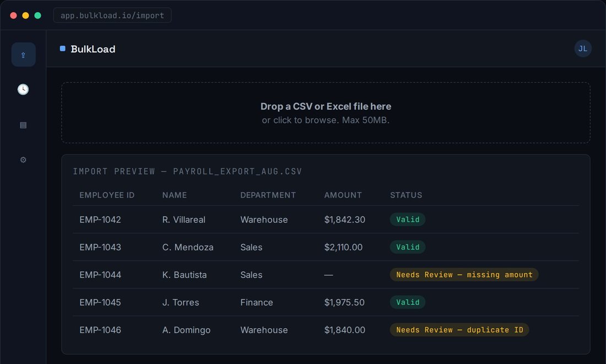Click the name A. Domingo
The height and width of the screenshot is (364, 606).
pyautogui.click(x=186, y=330)
